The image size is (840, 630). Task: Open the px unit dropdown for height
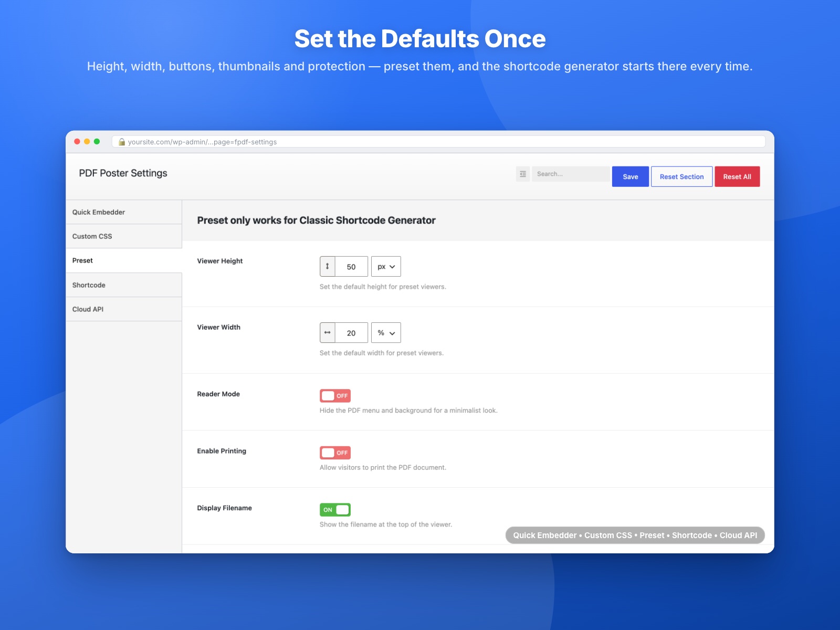386,267
